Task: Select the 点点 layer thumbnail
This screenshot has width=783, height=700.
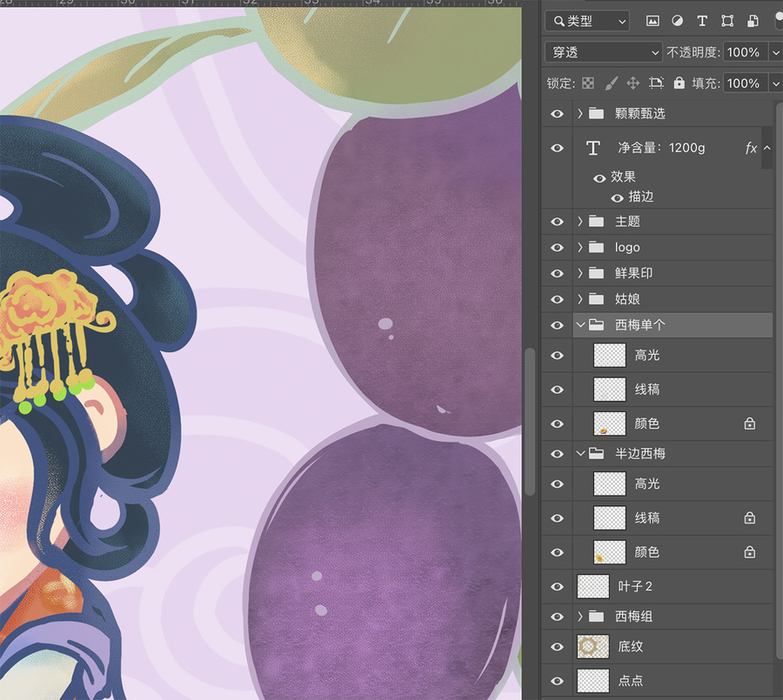Action: tap(593, 681)
